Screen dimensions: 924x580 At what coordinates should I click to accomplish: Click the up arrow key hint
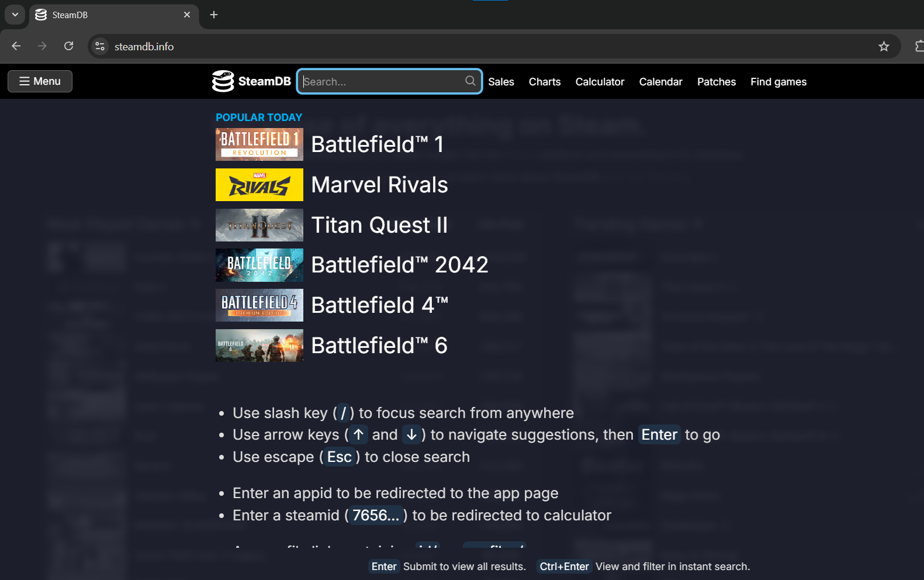click(358, 435)
